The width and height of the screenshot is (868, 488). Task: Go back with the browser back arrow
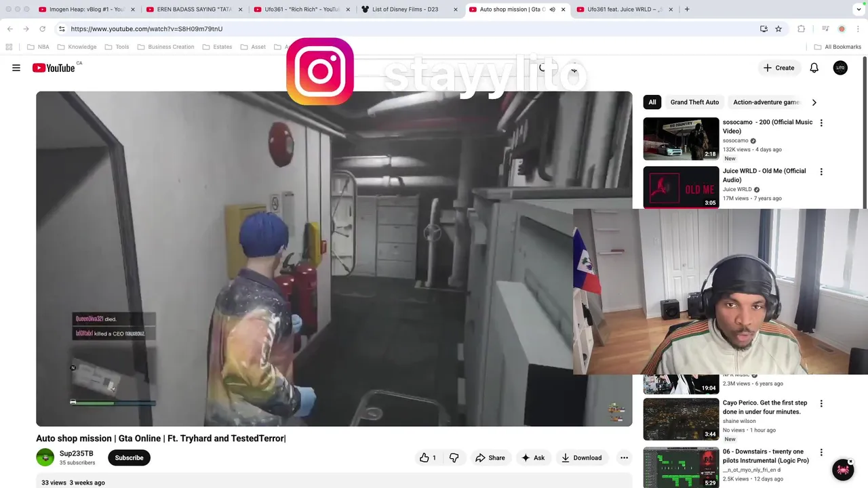click(x=9, y=28)
